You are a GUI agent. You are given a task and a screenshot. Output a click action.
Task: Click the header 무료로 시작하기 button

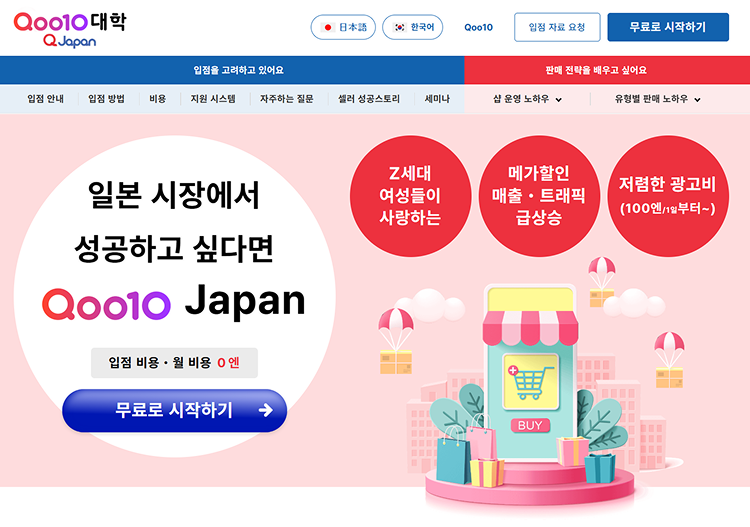(x=668, y=27)
